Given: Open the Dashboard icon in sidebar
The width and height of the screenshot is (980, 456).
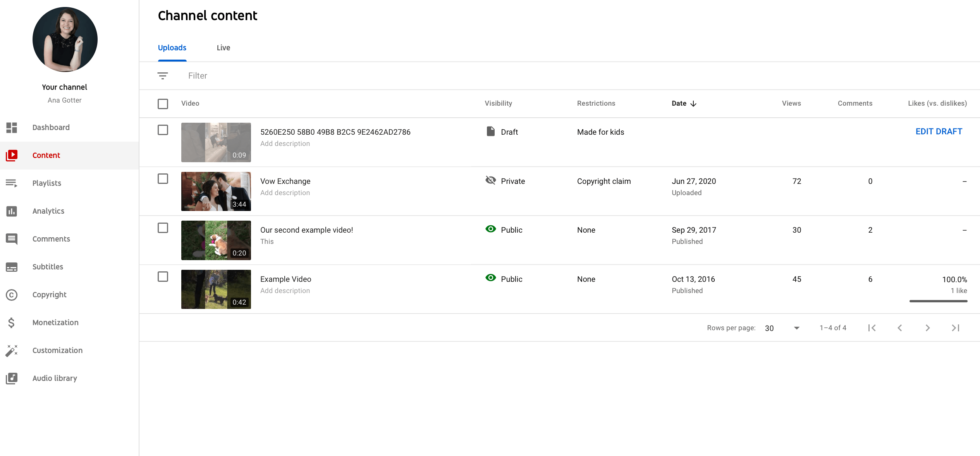Looking at the screenshot, I should coord(12,127).
